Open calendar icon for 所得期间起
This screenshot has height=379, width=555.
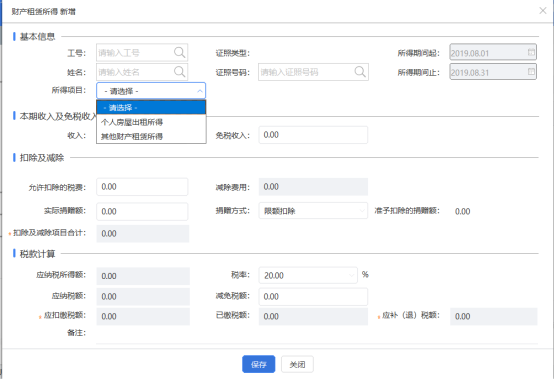pyautogui.click(x=531, y=52)
